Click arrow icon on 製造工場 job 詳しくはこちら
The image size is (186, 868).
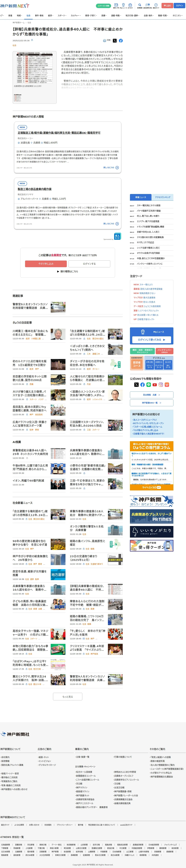click(117, 224)
